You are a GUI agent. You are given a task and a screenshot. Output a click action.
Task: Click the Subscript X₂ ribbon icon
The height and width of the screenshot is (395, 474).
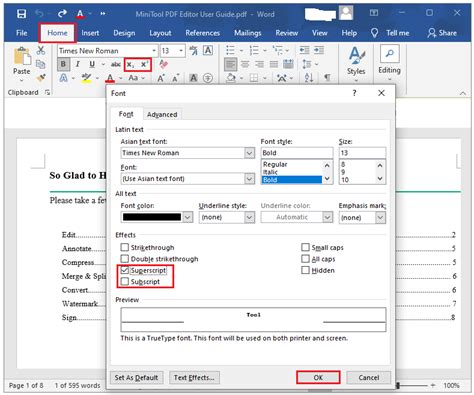coord(131,65)
